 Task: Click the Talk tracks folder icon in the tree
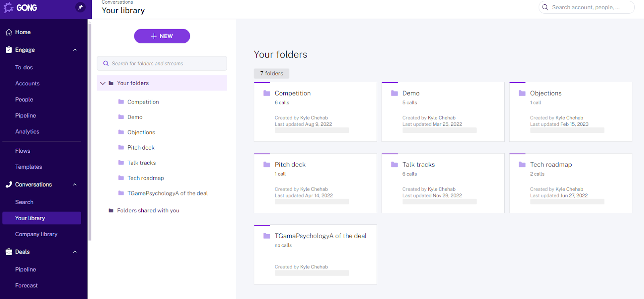(121, 163)
